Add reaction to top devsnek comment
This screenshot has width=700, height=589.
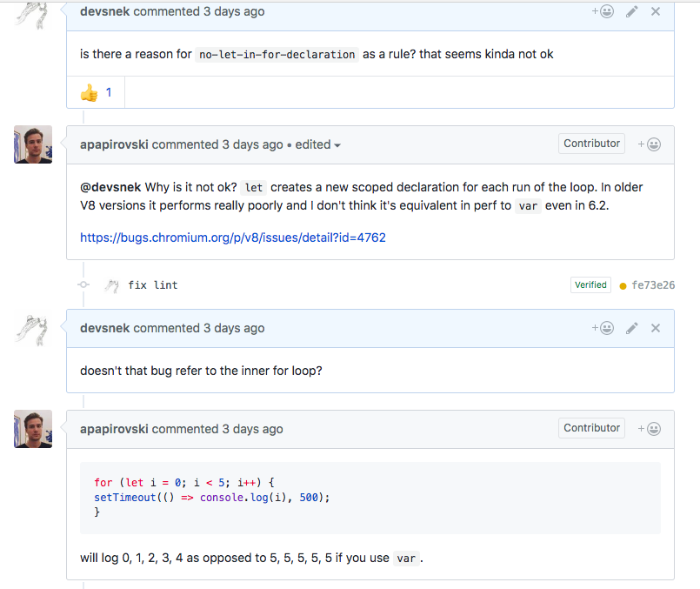tap(603, 11)
